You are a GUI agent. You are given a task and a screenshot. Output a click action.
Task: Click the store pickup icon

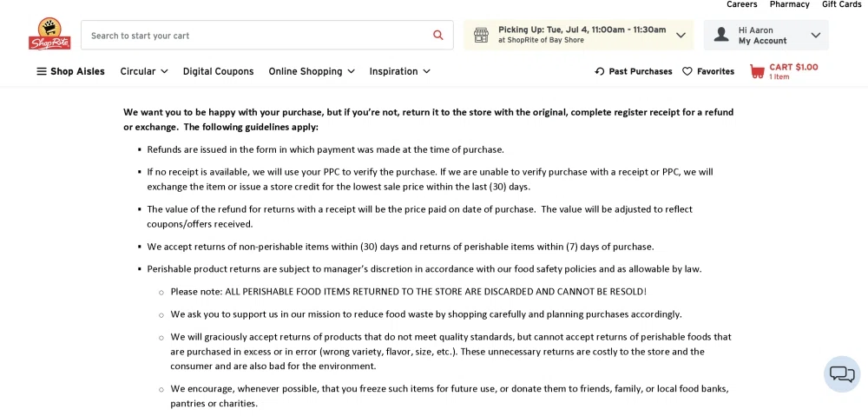click(481, 35)
